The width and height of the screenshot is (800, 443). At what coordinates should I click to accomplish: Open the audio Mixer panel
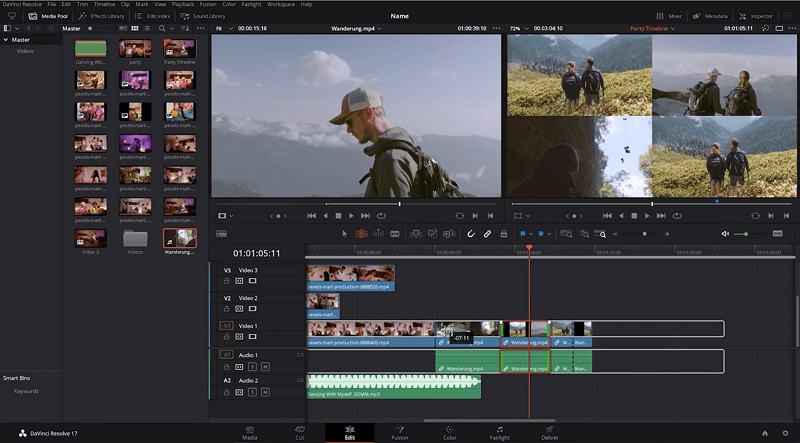pyautogui.click(x=668, y=16)
